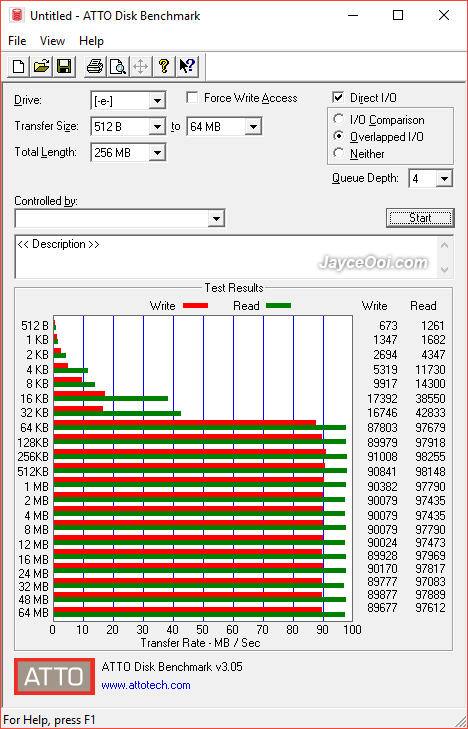This screenshot has height=729, width=468.
Task: Click the Start benchmark button
Action: coord(420,218)
